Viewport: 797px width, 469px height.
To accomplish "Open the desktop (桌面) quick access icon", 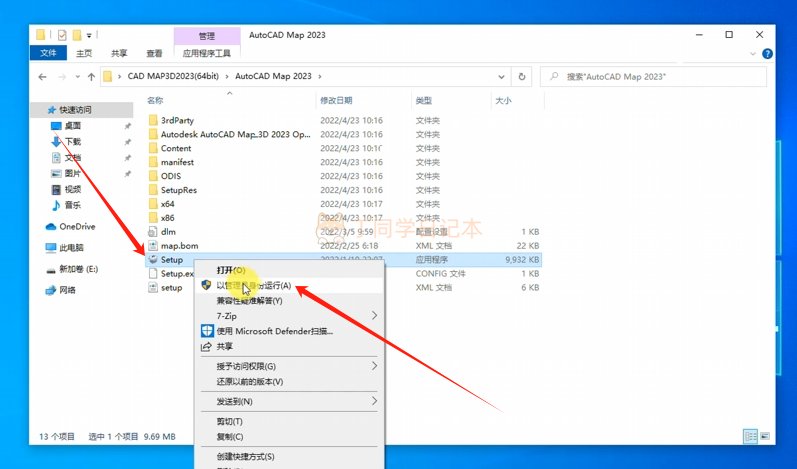I will pyautogui.click(x=56, y=126).
